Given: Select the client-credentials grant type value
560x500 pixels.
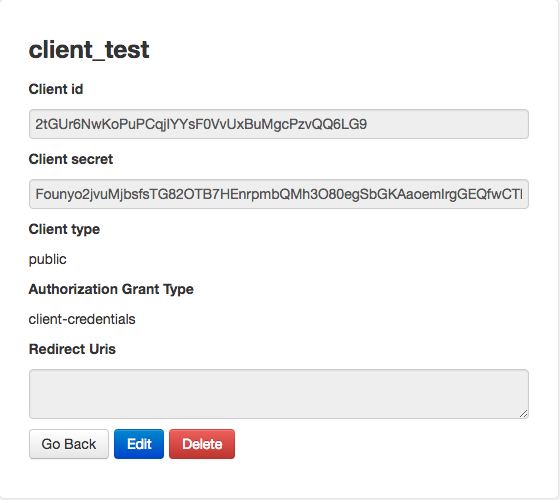Looking at the screenshot, I should pyautogui.click(x=82, y=319).
